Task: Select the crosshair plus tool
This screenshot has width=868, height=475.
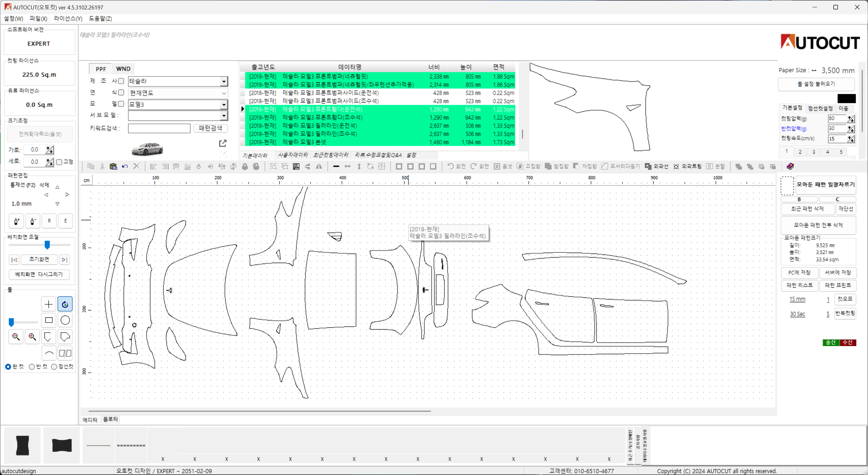Action: pos(49,304)
